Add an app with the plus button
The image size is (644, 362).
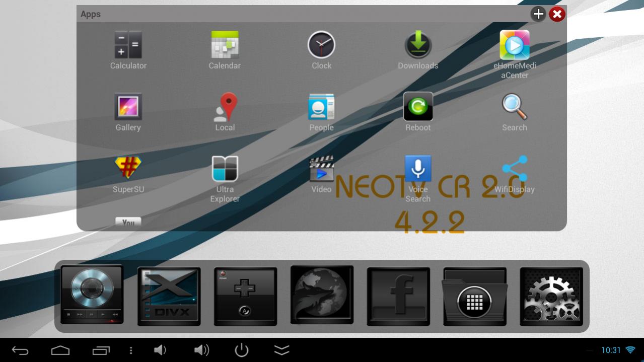tap(538, 14)
